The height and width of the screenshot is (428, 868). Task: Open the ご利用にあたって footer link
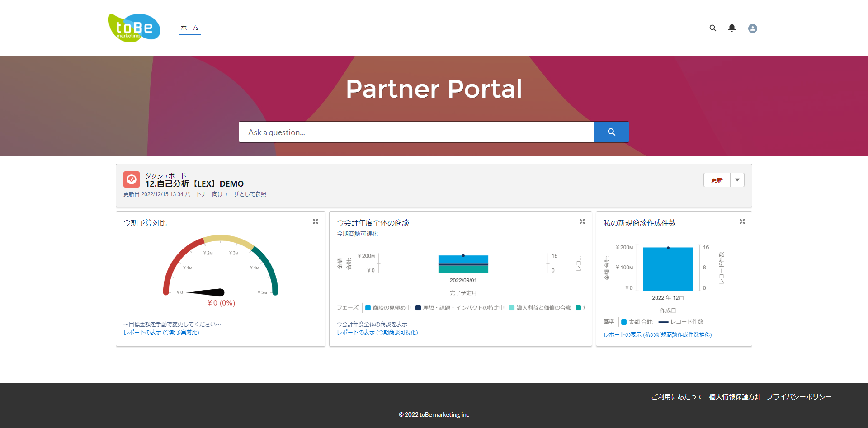coord(677,397)
